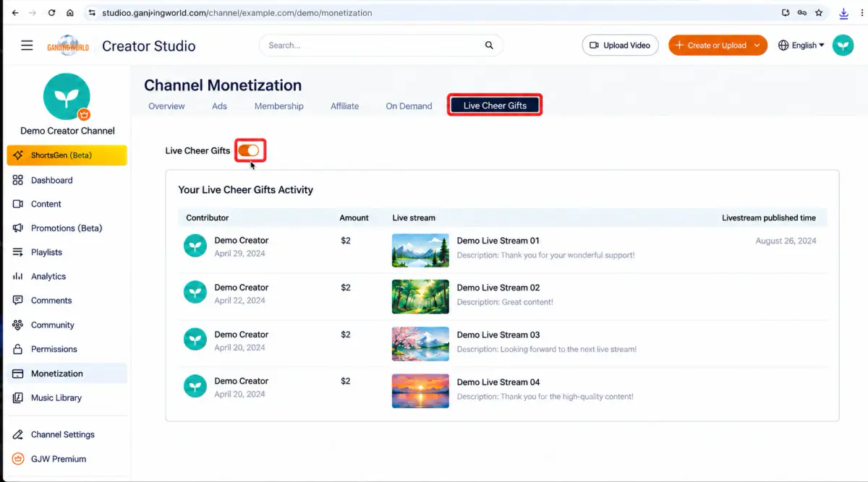Screen dimensions: 868x482
Task: Focus the Creator Studio search field
Action: coord(381,46)
